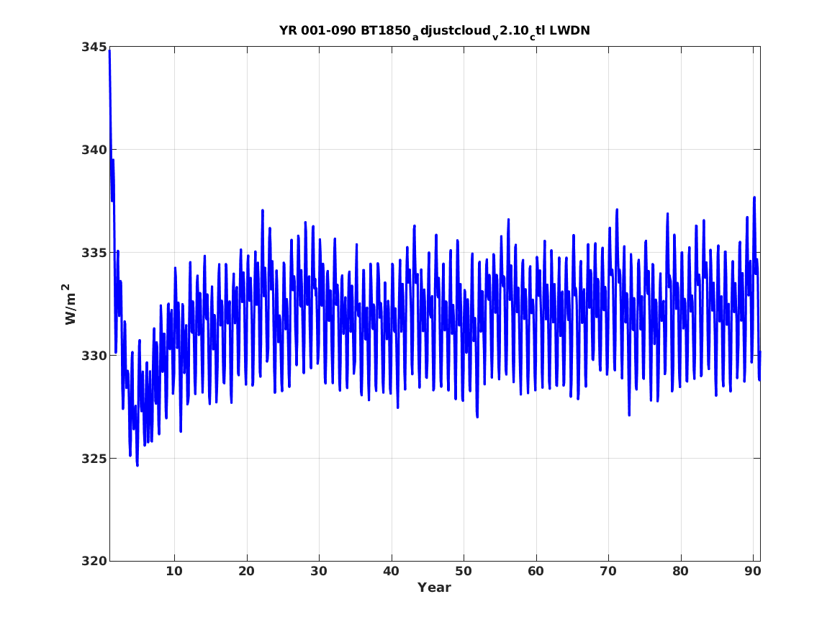Screen dimensions: 840x630
Task: Click the y-axis tick value 330
Action: (94, 355)
